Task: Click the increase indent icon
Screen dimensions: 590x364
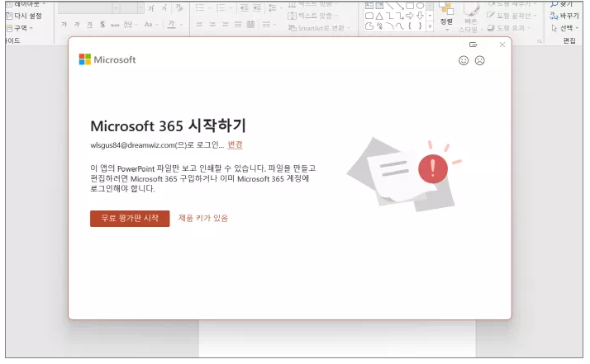Action: pyautogui.click(x=257, y=8)
